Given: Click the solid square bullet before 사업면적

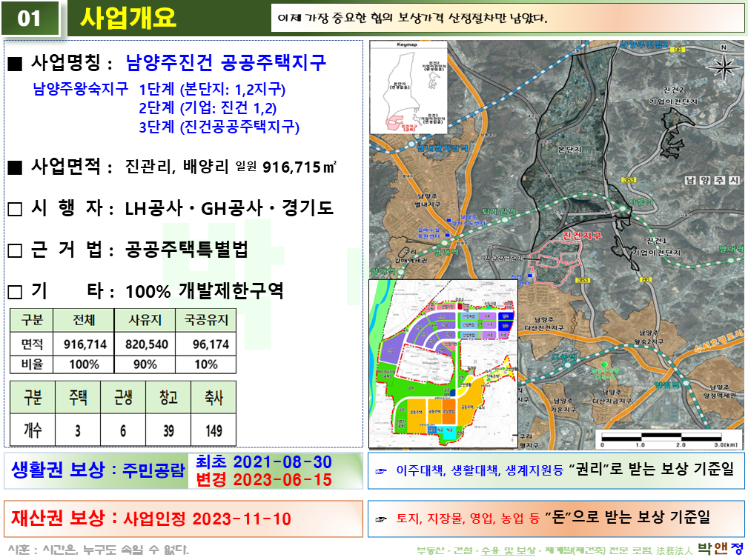Looking at the screenshot, I should coord(15,167).
